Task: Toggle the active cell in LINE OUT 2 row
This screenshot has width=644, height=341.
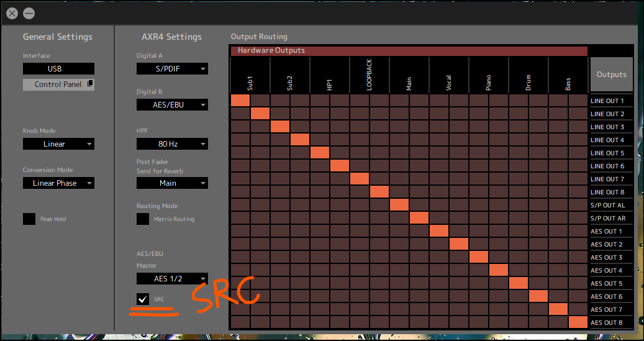Action: pyautogui.click(x=260, y=114)
